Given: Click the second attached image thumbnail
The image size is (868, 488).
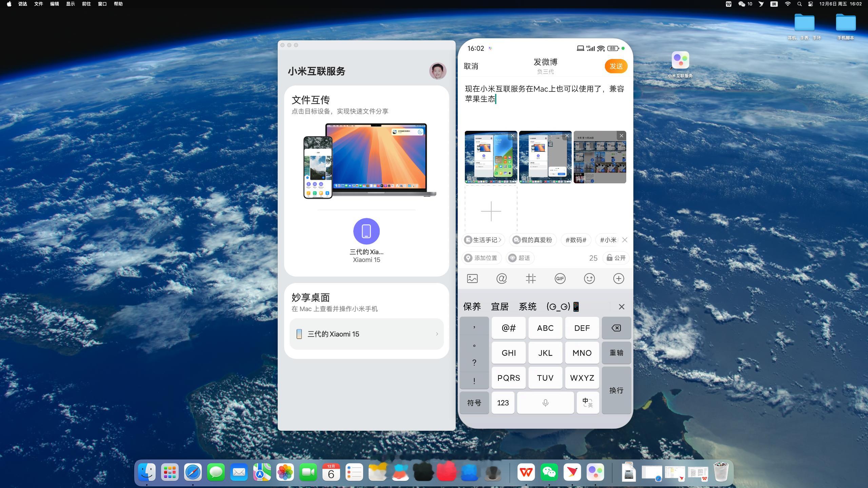Looking at the screenshot, I should click(545, 157).
